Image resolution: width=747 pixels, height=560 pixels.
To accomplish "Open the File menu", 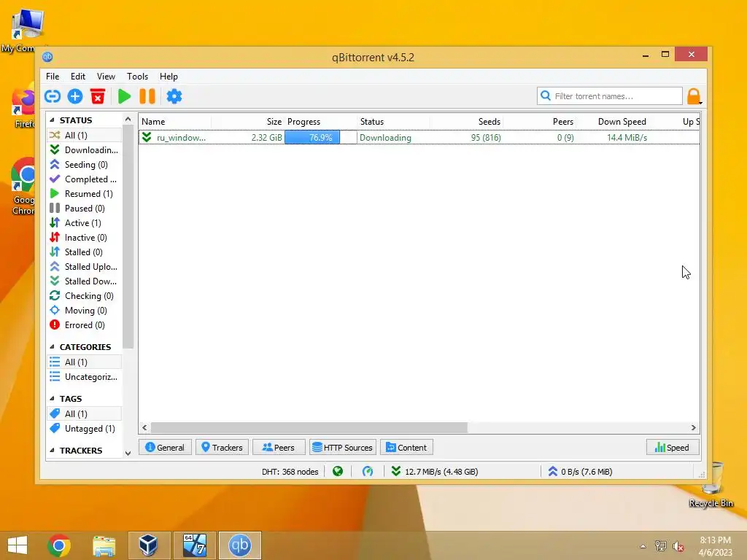I will 53,76.
